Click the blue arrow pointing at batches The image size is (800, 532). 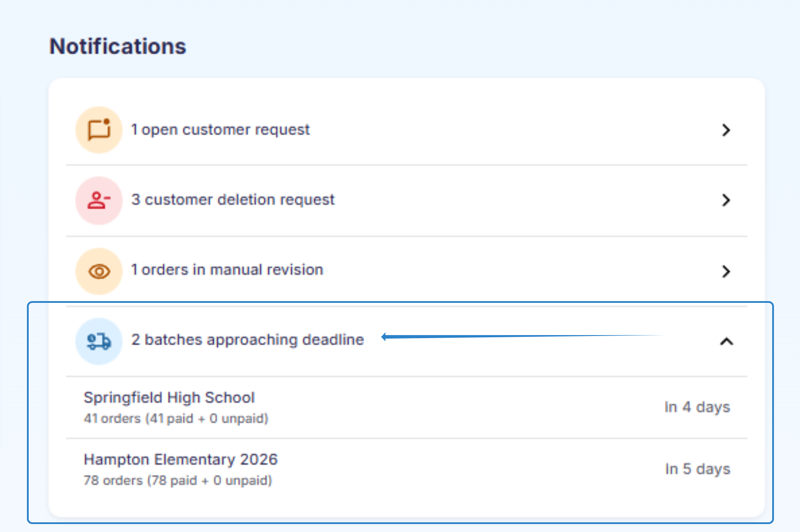486,337
